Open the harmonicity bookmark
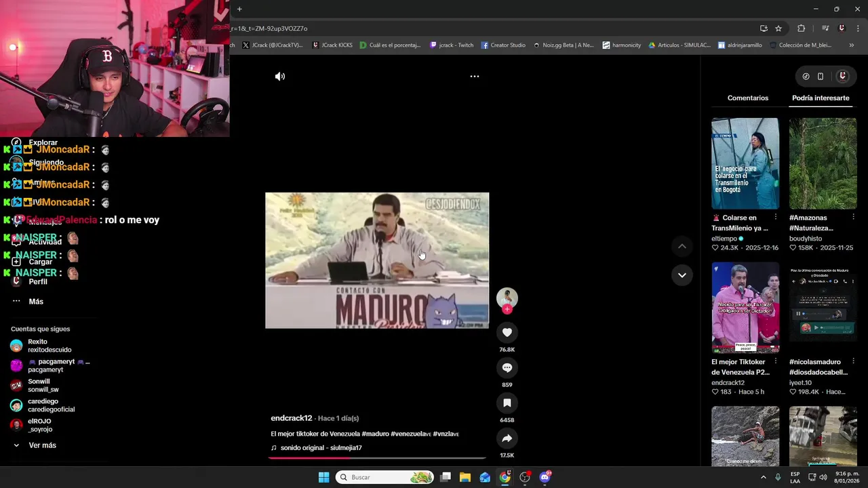 tap(621, 45)
